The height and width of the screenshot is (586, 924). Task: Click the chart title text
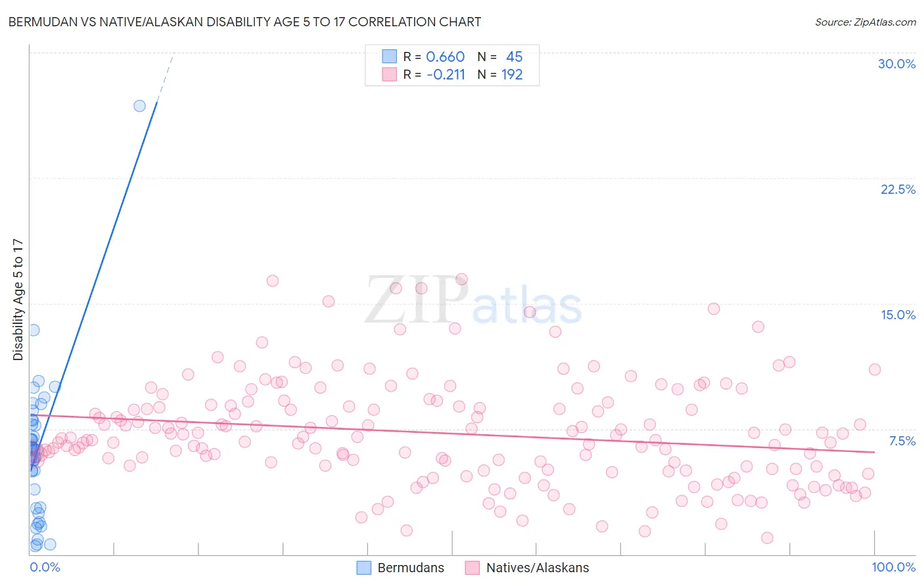244,22
